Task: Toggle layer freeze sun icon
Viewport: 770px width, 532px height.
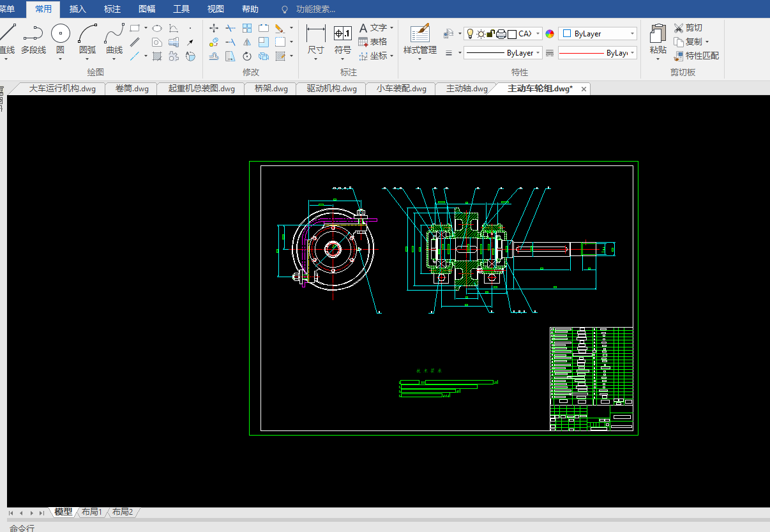Action: (x=480, y=34)
